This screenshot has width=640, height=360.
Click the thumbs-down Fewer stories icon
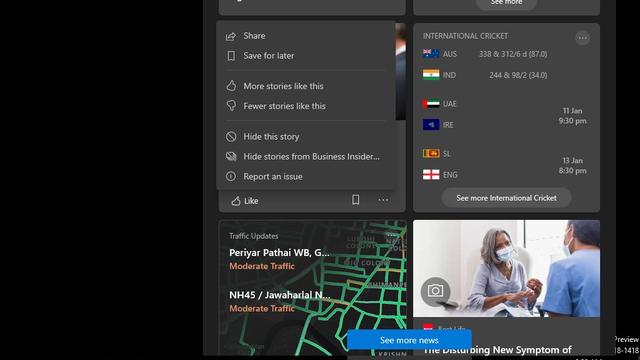231,106
